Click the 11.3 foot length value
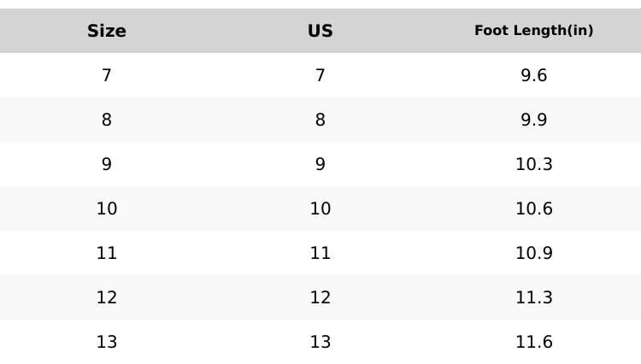Viewport: 641px width, 364px height. [534, 297]
